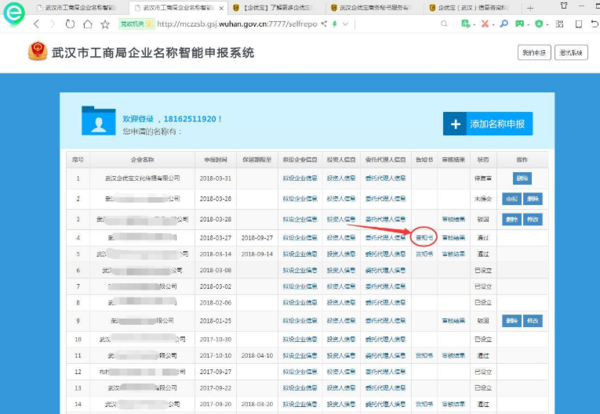Image resolution: width=600 pixels, height=414 pixels.
Task: Open 拟设企业信息 link in row 1
Action: 300,178
